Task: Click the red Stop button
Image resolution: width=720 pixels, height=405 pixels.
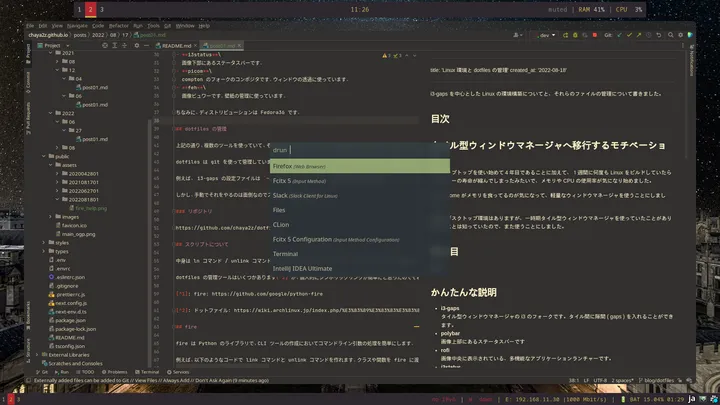Action: coord(595,35)
